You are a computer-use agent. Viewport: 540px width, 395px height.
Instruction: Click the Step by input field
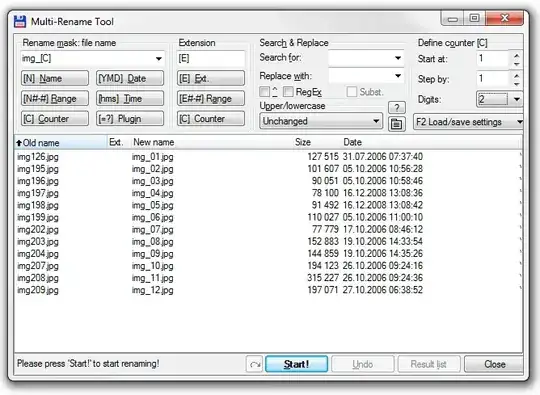tap(493, 79)
